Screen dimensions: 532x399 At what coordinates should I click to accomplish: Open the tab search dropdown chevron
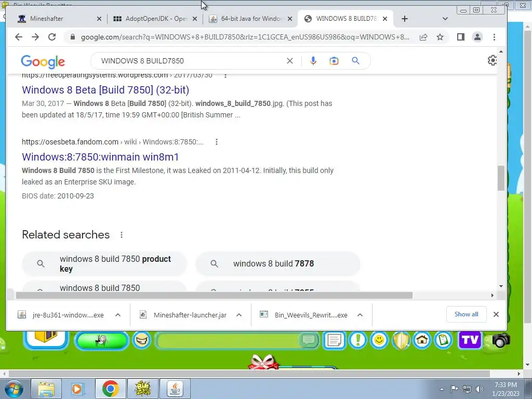click(x=445, y=19)
